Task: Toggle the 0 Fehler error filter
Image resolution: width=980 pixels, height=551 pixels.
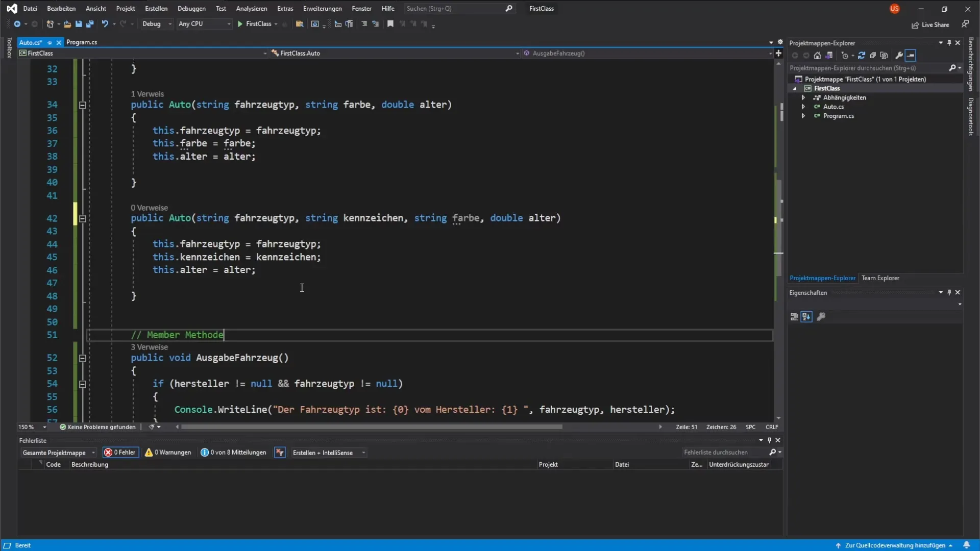Action: pyautogui.click(x=120, y=453)
